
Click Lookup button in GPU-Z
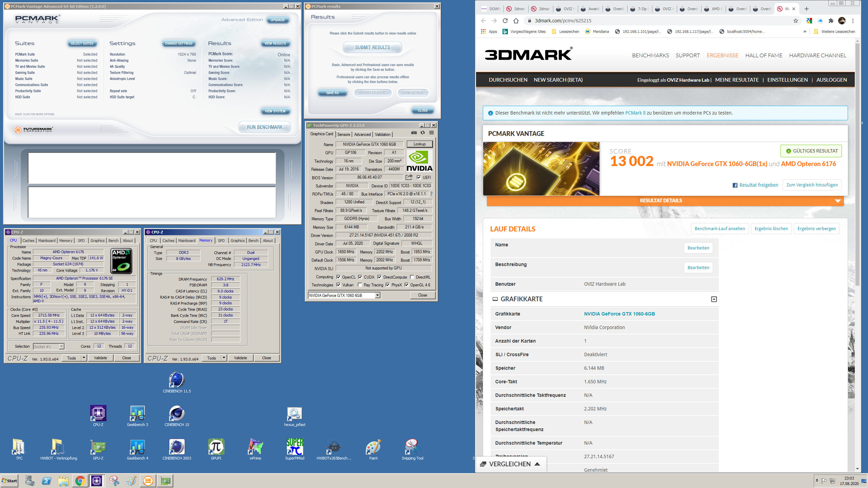click(x=419, y=144)
